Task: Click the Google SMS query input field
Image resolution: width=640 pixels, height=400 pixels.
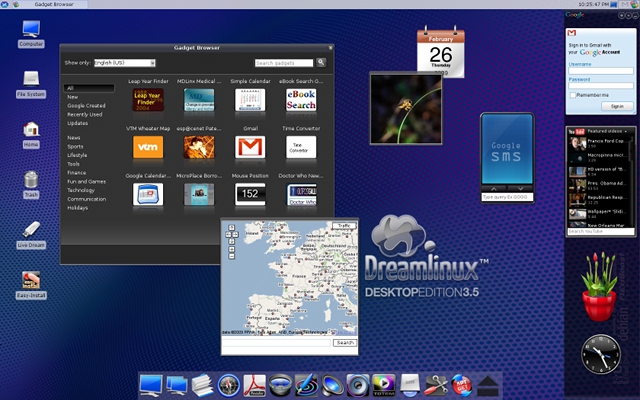Action: pyautogui.click(x=507, y=197)
